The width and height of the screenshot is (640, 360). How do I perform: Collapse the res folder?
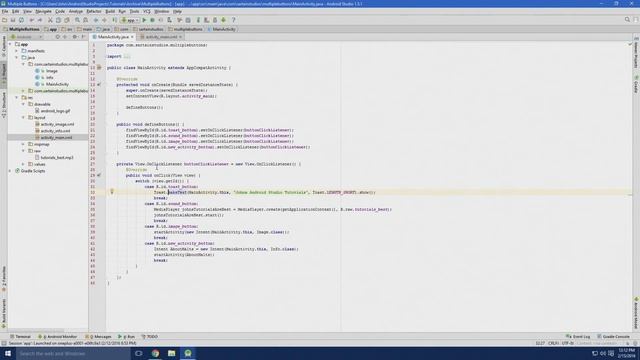17,98
